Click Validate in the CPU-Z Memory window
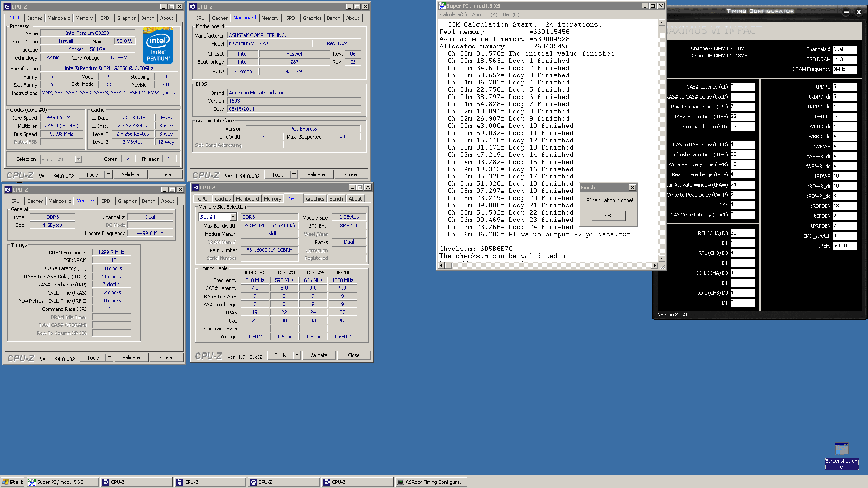The width and height of the screenshot is (868, 488). tap(131, 357)
